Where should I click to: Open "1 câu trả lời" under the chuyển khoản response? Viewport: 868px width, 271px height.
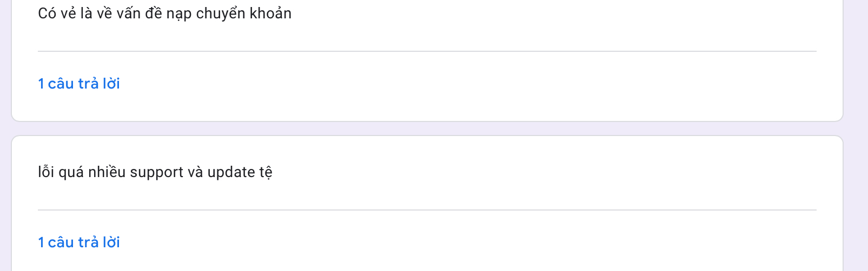79,84
